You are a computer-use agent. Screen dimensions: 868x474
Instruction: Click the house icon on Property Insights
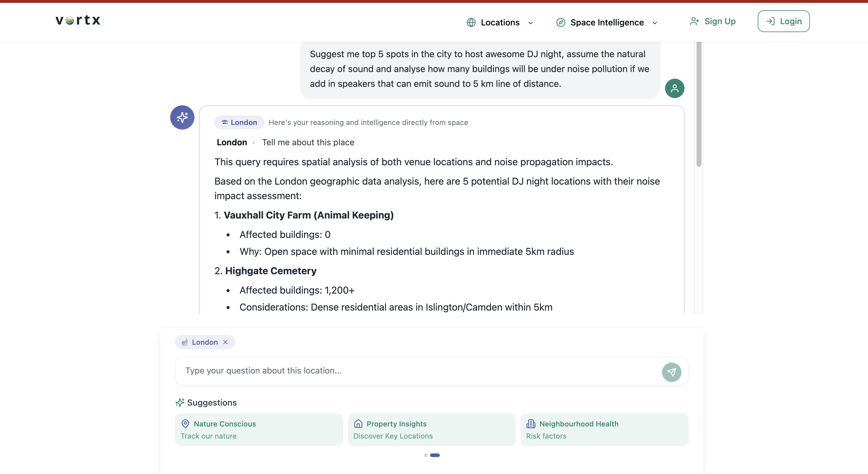click(x=358, y=423)
